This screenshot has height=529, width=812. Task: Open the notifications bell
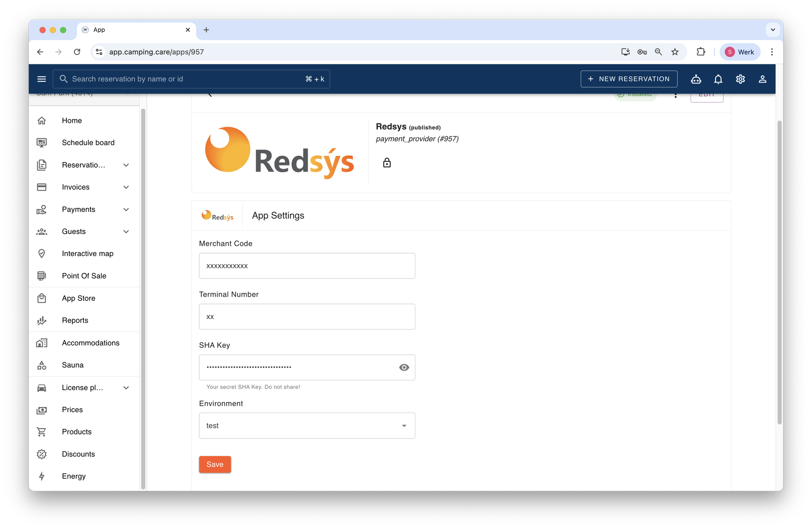[718, 79]
